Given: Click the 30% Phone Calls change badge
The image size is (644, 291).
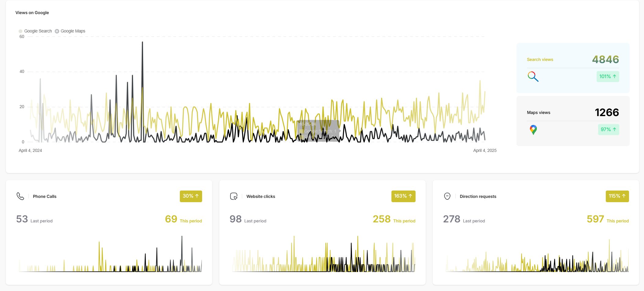Looking at the screenshot, I should click(x=191, y=196).
